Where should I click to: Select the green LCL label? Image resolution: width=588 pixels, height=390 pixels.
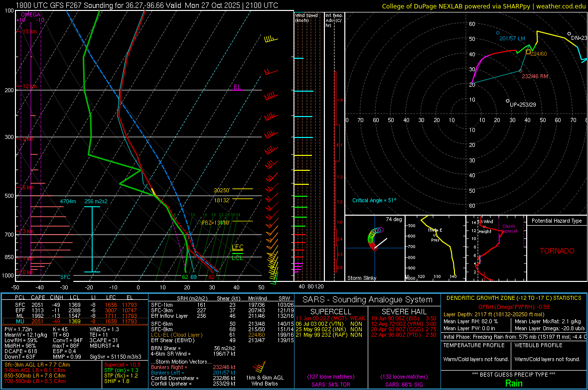(237, 258)
